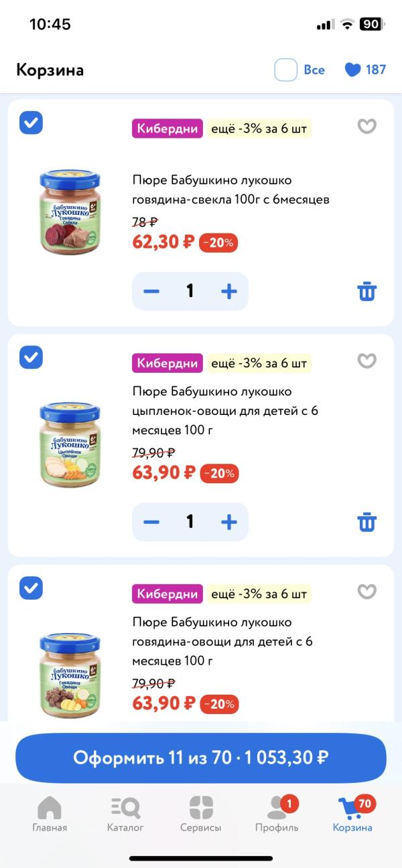Favorite the цыпленок-овощи puree with heart
Screen dimensions: 402x868
(366, 361)
